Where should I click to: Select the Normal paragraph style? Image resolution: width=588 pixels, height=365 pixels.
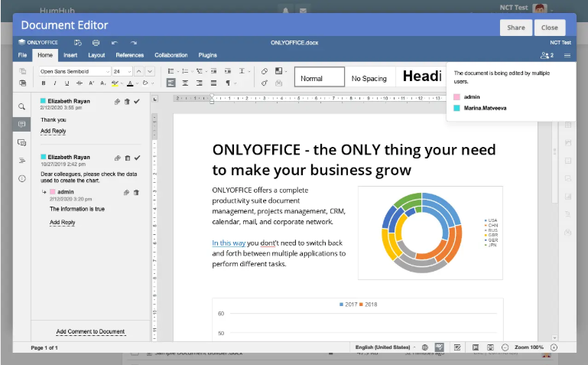(320, 77)
